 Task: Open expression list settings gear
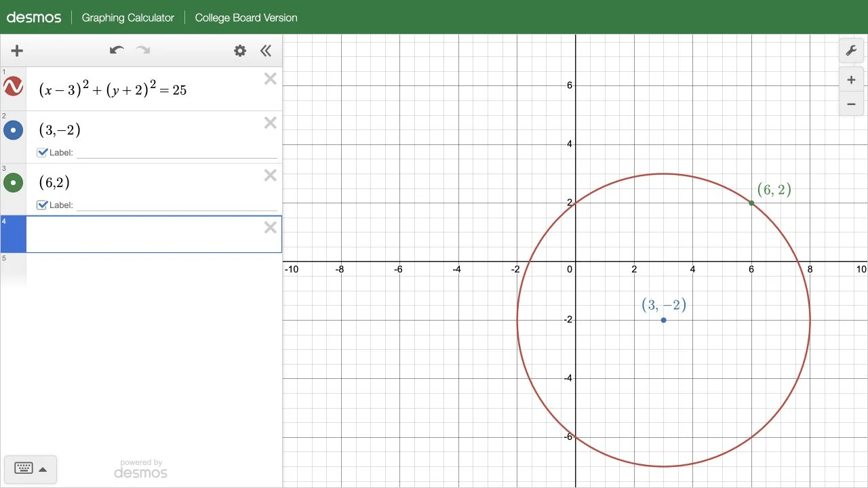coord(240,51)
